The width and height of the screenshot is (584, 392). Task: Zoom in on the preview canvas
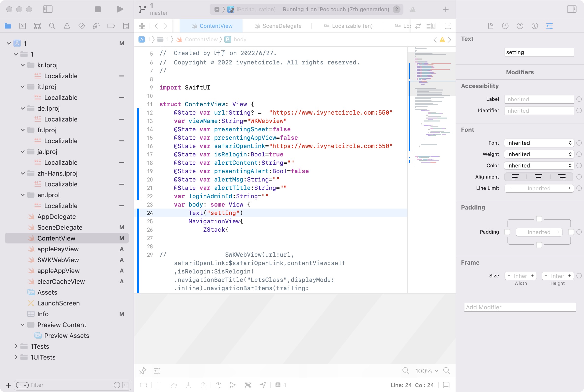pos(446,371)
